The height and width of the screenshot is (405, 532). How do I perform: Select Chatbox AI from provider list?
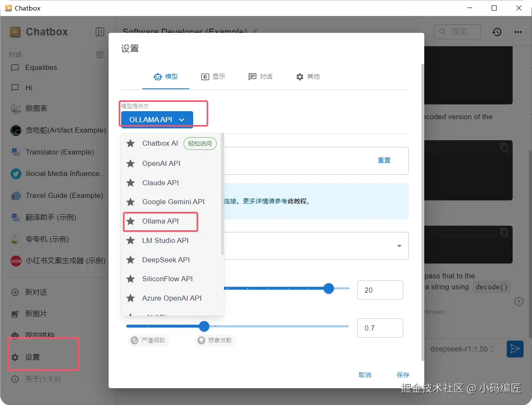click(171, 144)
